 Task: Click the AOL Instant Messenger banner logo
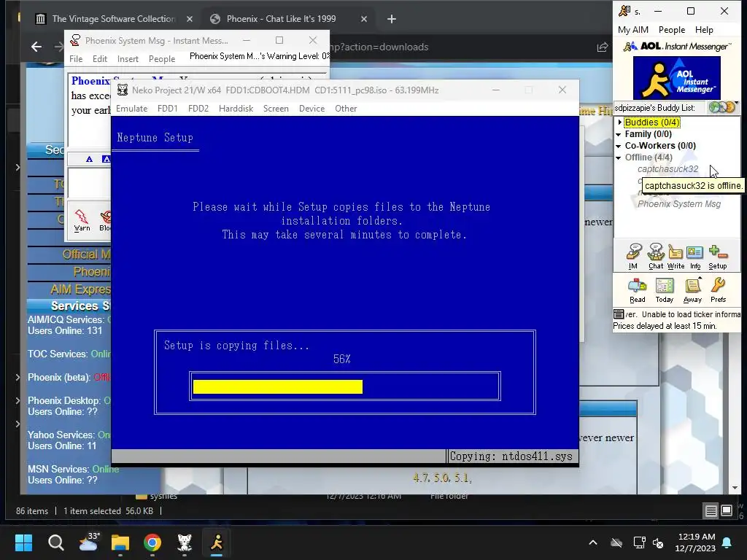[x=676, y=78]
